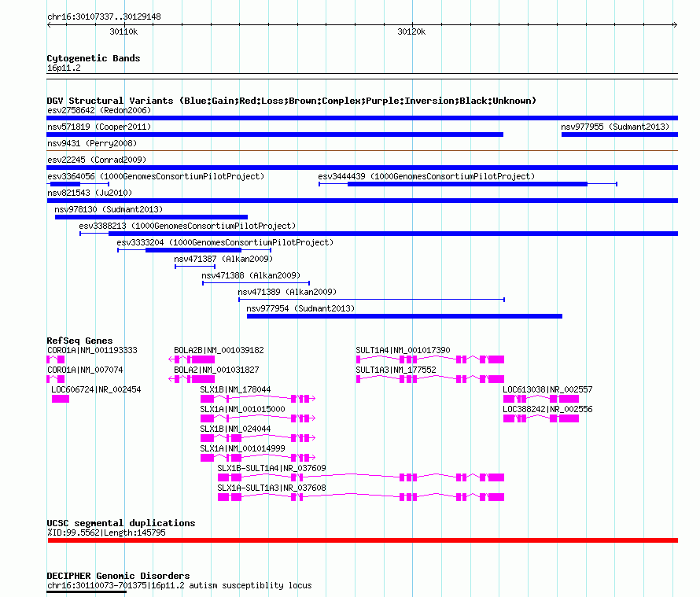The height and width of the screenshot is (597, 700).
Task: Select variant label esv22245 (Conrad2009)
Action: [97, 160]
